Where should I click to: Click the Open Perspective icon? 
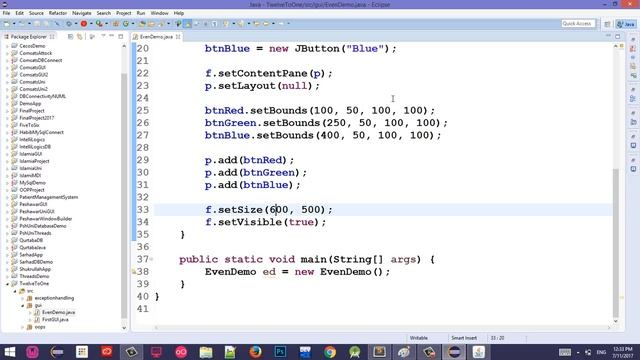coord(607,24)
